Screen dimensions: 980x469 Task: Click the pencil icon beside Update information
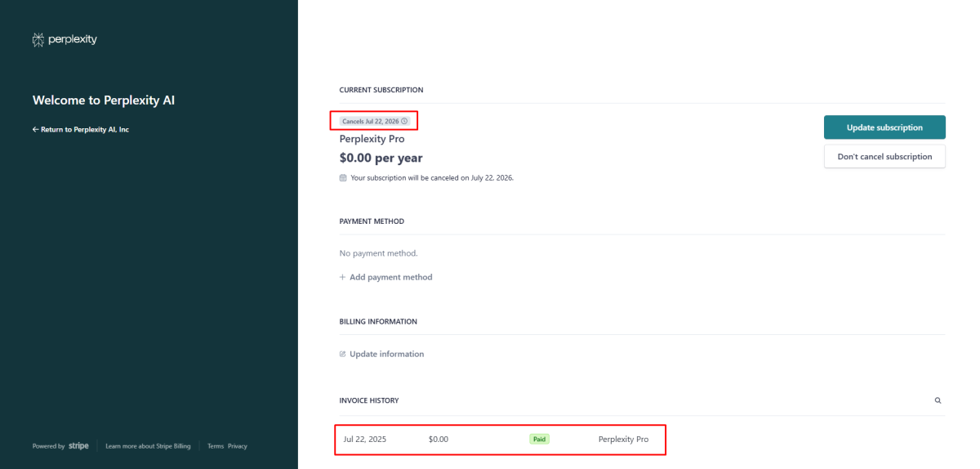343,354
